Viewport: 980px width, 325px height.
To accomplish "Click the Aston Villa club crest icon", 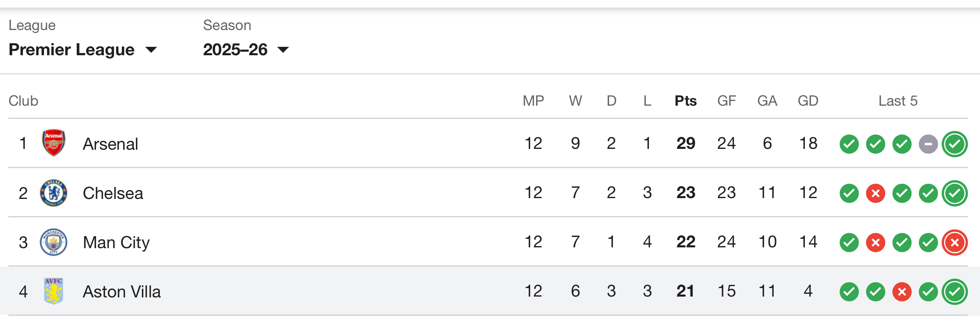I will coord(54,291).
